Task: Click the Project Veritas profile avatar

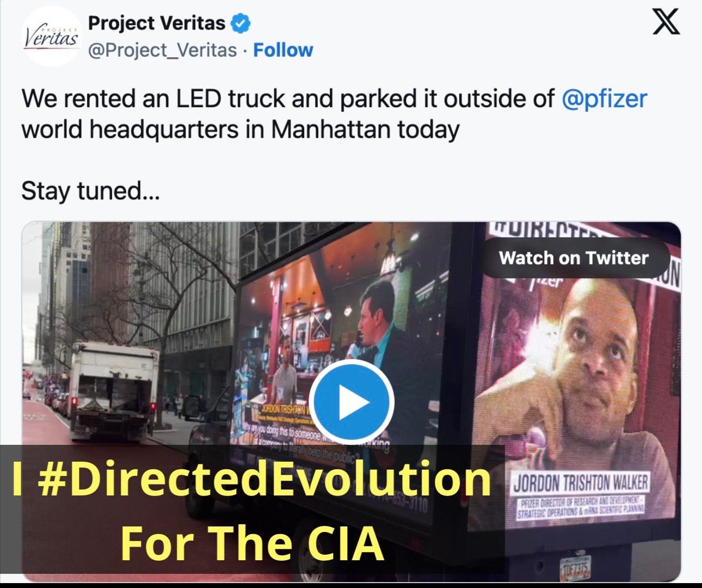Action: coord(52,37)
